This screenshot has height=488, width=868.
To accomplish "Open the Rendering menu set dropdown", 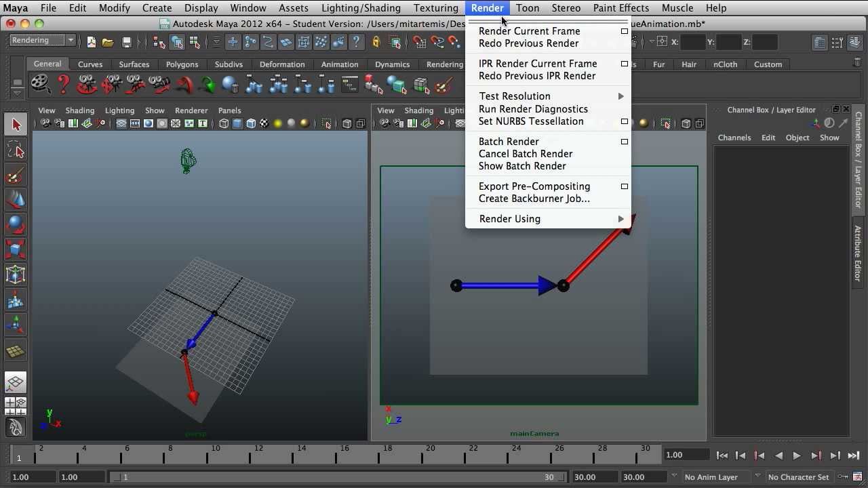I will tap(42, 41).
